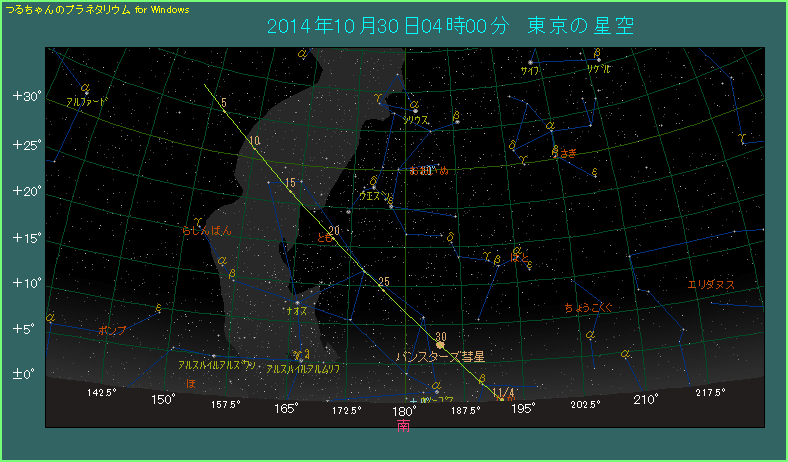Click the day 15 comet path marker
This screenshot has width=788, height=462.
[289, 183]
